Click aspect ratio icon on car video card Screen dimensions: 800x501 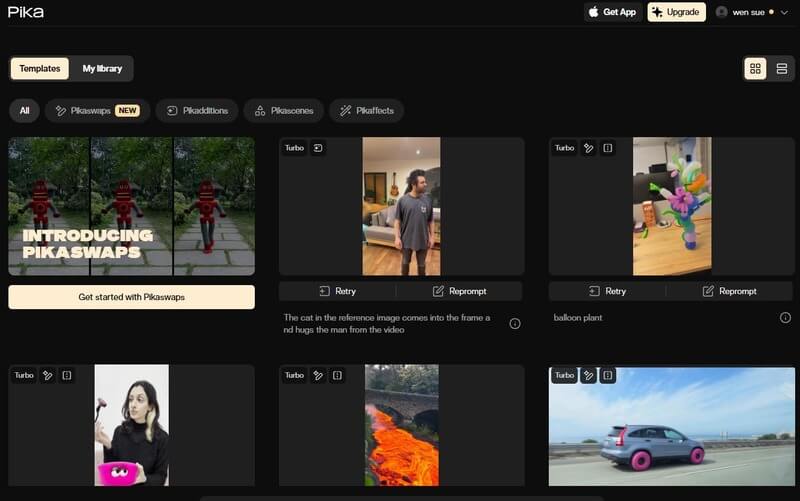[x=608, y=375]
